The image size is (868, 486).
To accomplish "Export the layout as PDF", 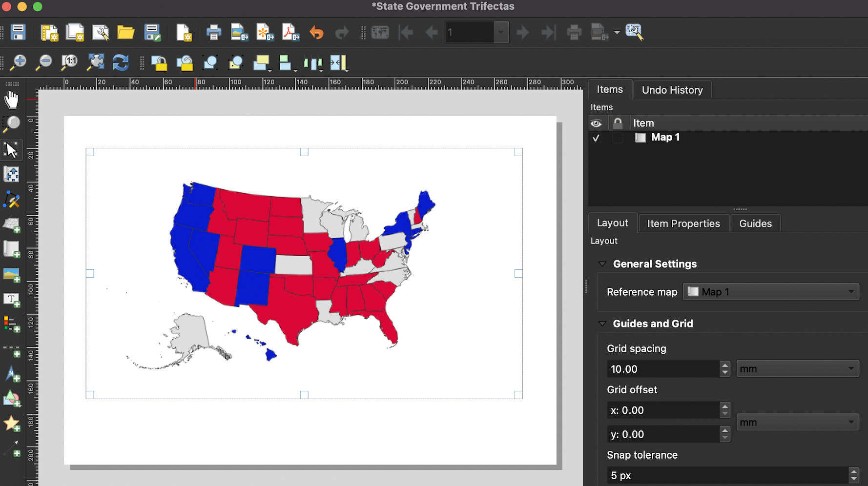I will pos(290,32).
